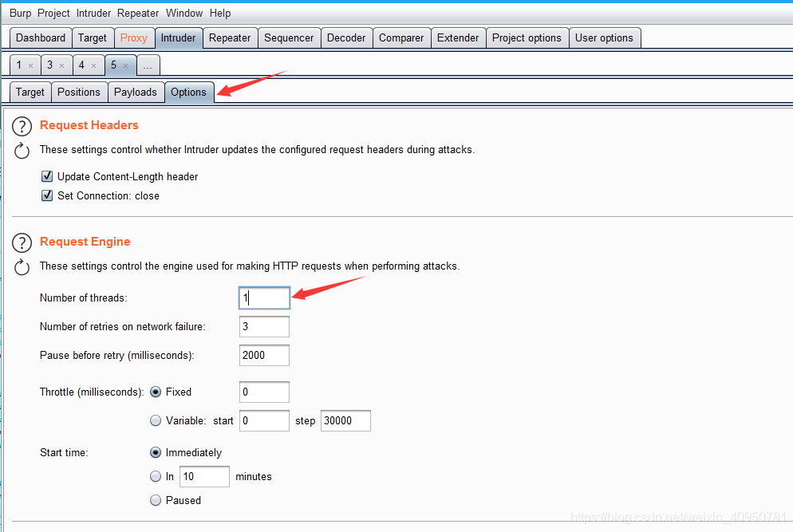Switch to the Comparer tab

(401, 38)
